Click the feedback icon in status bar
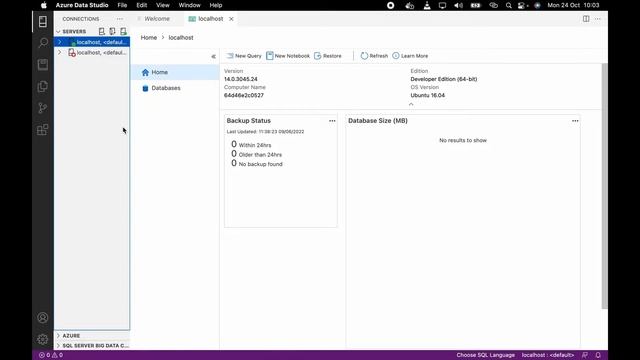This screenshot has width=640, height=360. click(585, 355)
